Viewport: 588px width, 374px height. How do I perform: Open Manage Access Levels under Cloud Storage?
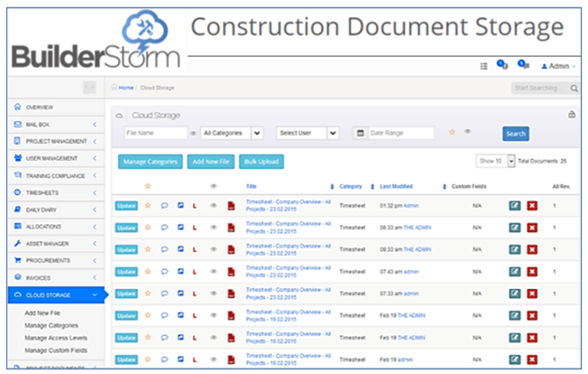pyautogui.click(x=56, y=338)
